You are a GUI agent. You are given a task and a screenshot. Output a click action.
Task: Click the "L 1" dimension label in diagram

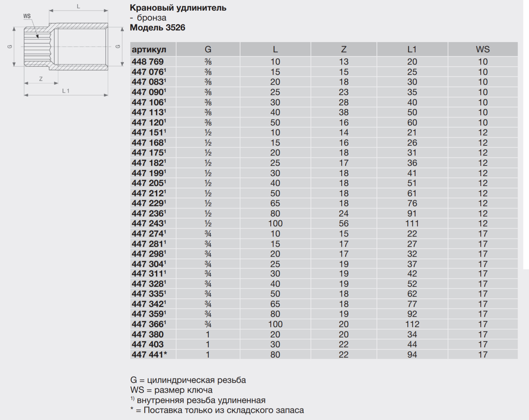click(x=66, y=91)
